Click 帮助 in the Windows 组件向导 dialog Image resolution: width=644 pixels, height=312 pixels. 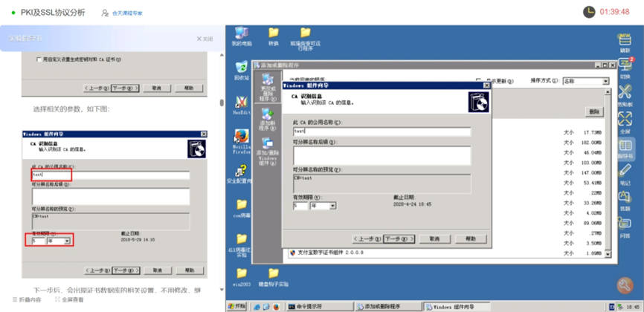(471, 239)
